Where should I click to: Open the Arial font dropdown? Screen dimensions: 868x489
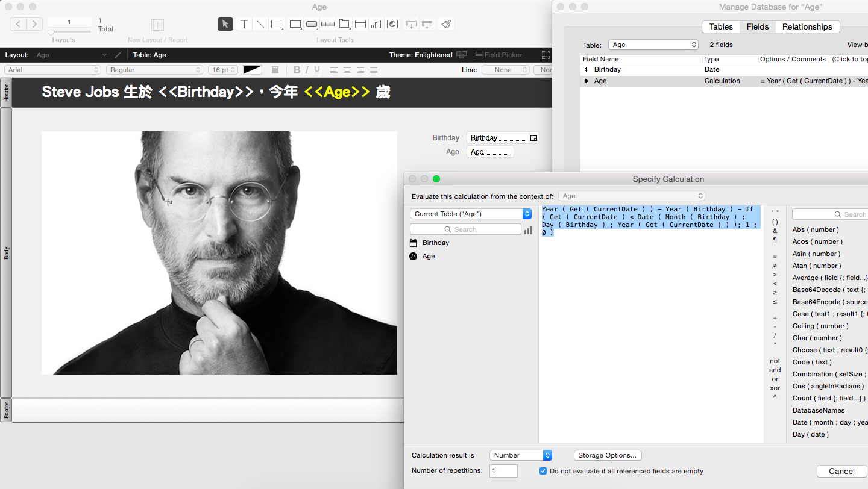pyautogui.click(x=53, y=70)
